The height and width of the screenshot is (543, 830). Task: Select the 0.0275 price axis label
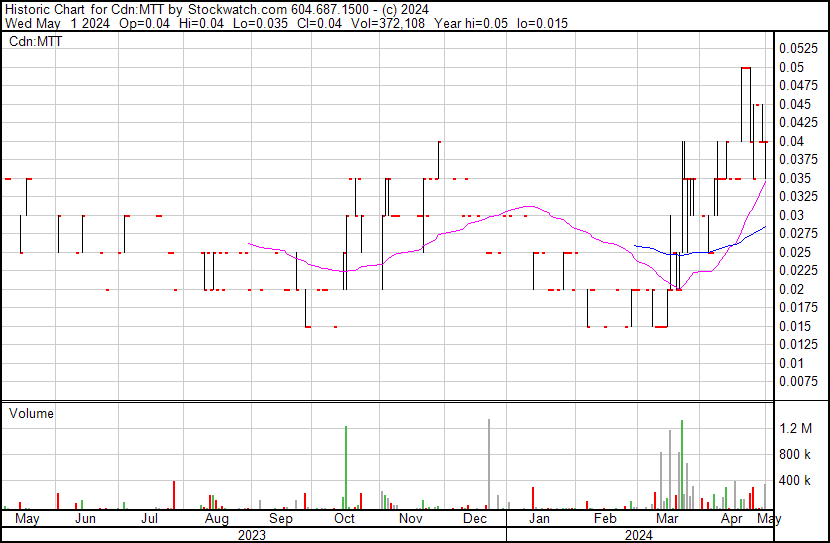pos(799,233)
